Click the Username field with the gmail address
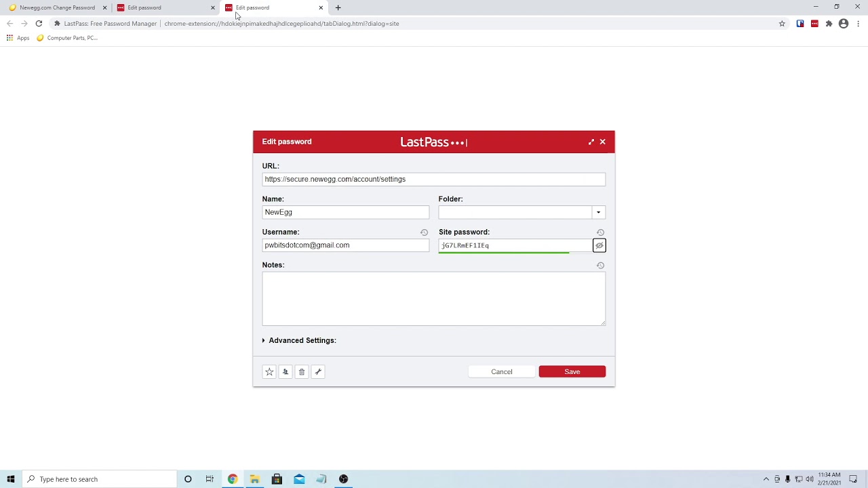This screenshot has width=868, height=488. (x=346, y=245)
